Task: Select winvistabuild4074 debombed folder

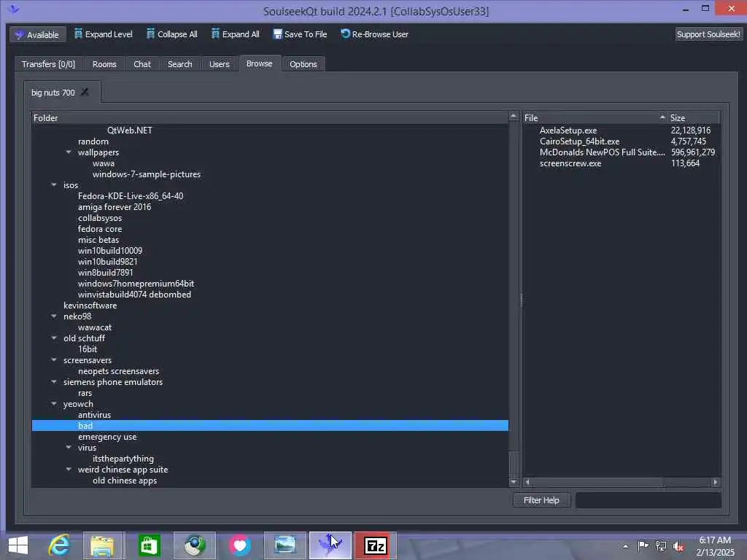Action: coord(134,295)
